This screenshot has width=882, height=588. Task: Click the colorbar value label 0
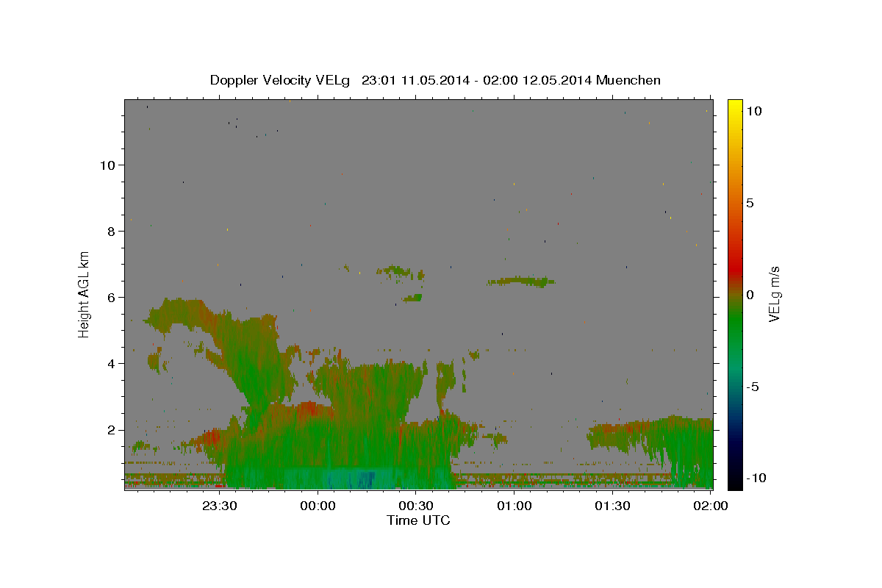[750, 295]
